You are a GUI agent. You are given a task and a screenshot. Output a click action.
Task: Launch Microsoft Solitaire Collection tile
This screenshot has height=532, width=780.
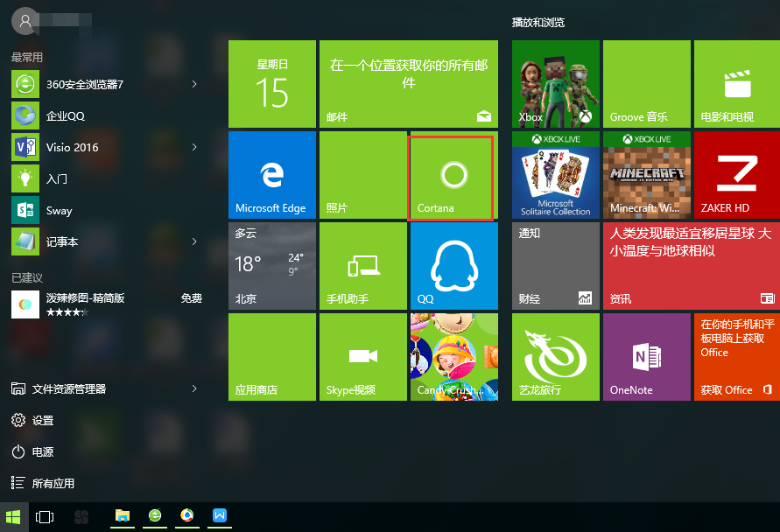tap(556, 175)
